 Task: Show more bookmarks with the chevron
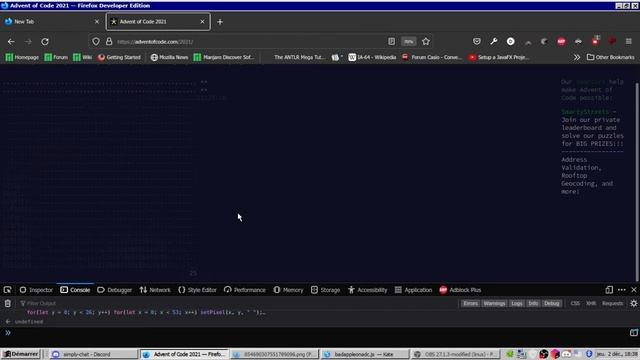[x=577, y=58]
